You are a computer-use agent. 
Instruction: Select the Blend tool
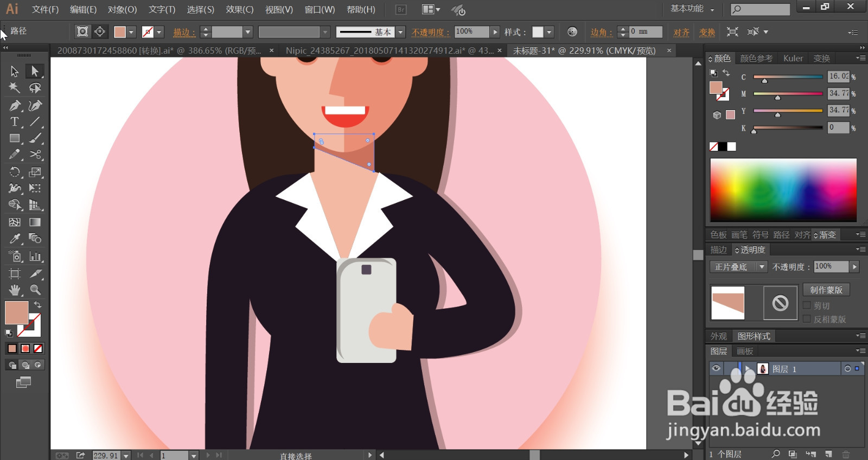click(x=35, y=239)
